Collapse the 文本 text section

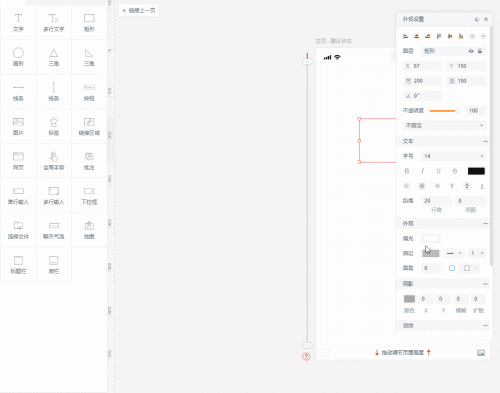[x=485, y=141]
